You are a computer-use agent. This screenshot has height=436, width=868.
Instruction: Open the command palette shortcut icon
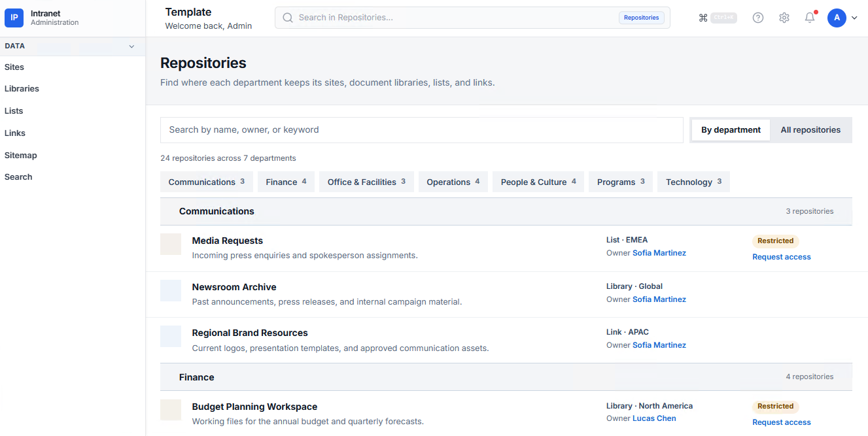click(x=703, y=18)
